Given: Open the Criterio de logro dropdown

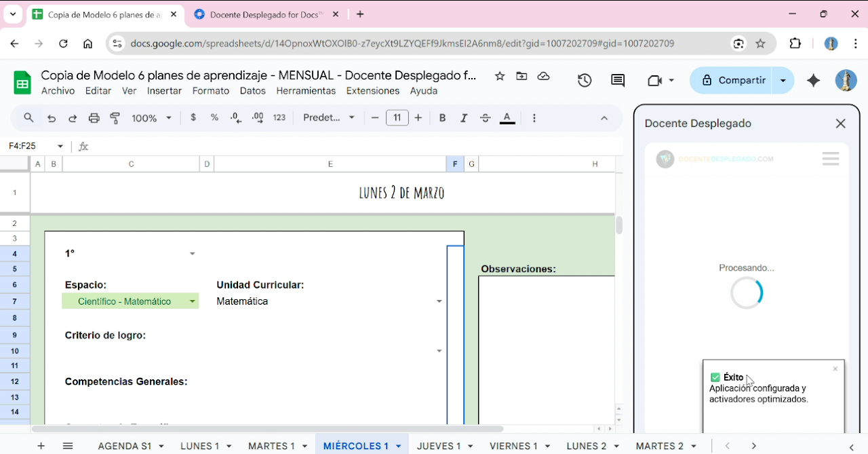Looking at the screenshot, I should [x=439, y=351].
